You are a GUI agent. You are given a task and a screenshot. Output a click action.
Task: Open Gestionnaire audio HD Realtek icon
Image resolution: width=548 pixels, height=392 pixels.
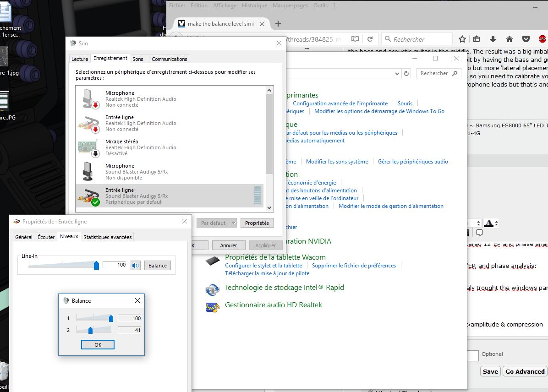(212, 307)
